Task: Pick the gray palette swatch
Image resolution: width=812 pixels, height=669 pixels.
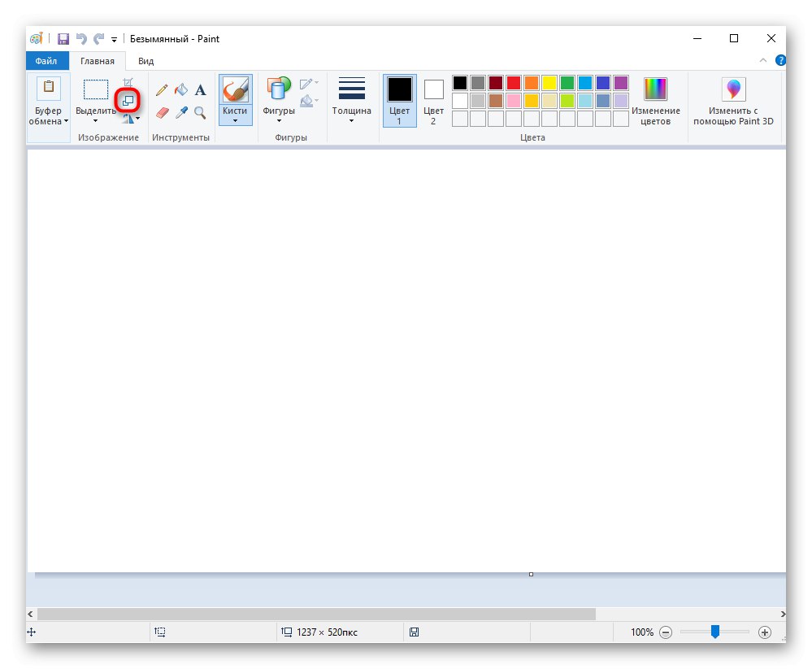Action: click(478, 83)
